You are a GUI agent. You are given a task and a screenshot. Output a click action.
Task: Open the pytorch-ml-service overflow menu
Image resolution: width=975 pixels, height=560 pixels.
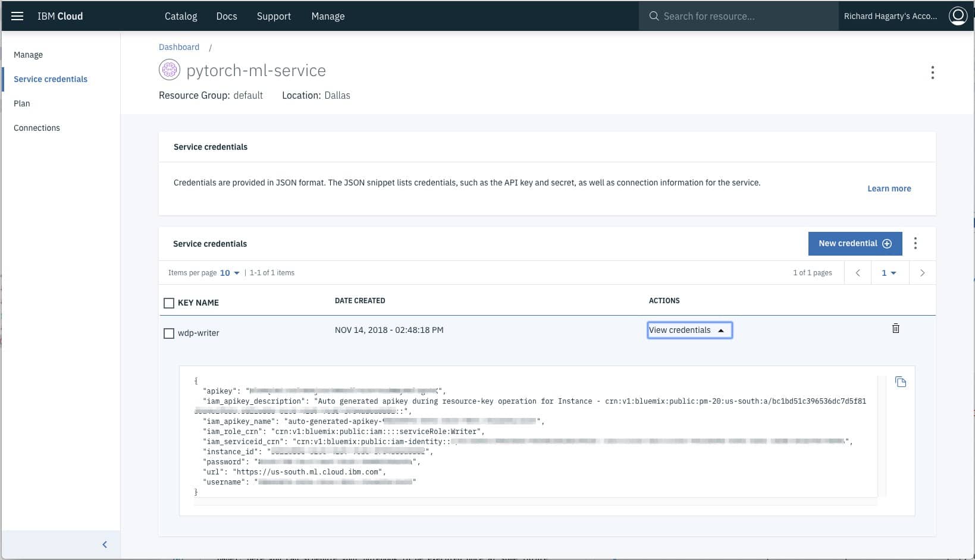[x=932, y=73]
